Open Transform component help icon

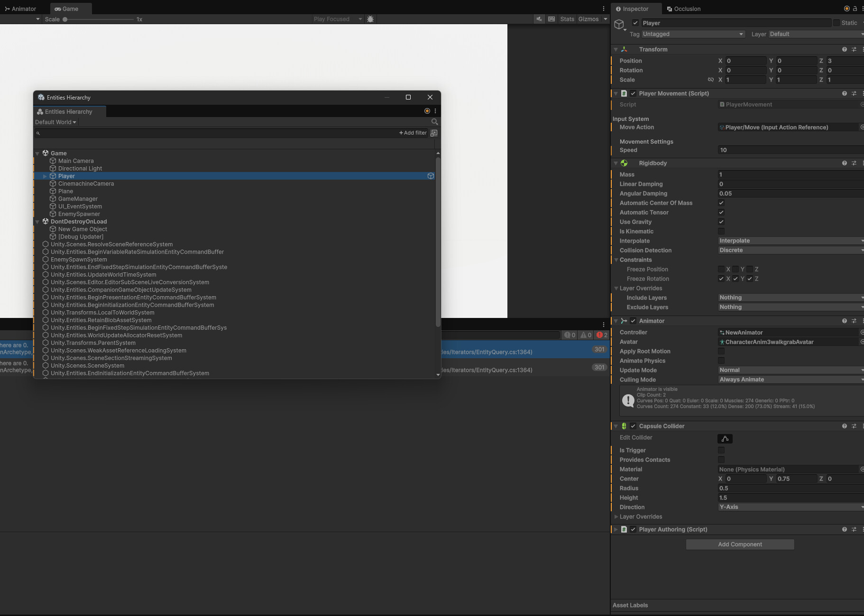845,49
